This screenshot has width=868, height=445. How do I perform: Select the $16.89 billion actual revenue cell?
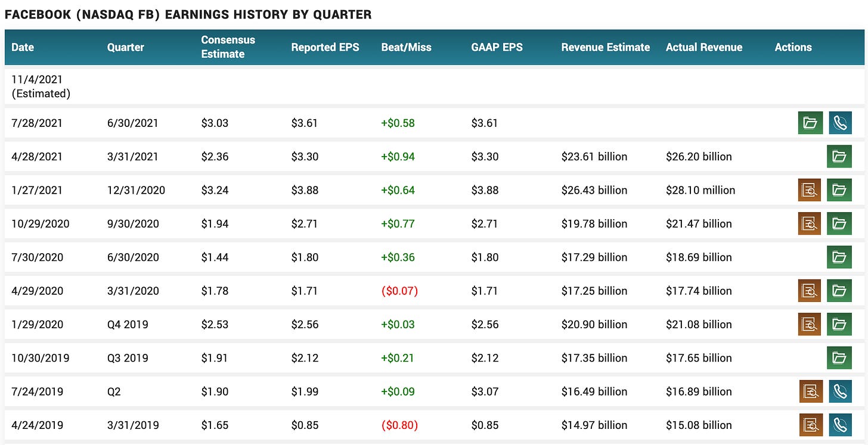(699, 392)
